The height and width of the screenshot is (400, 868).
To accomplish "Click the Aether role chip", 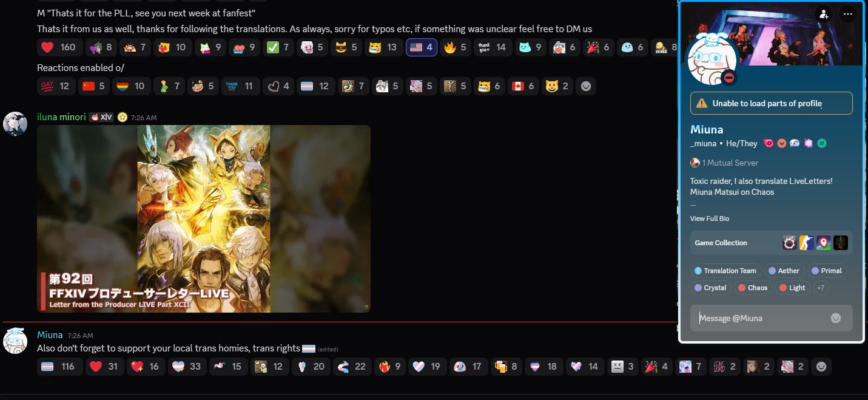I will [x=784, y=271].
